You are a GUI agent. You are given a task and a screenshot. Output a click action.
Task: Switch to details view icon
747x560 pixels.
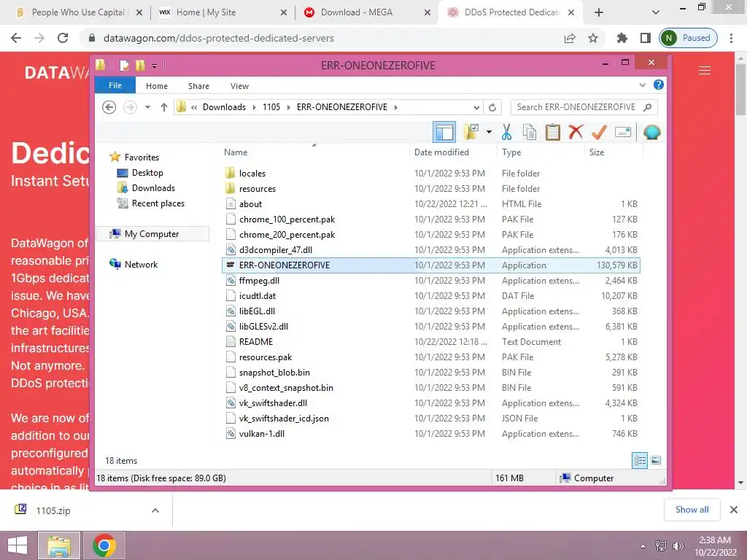pyautogui.click(x=639, y=461)
